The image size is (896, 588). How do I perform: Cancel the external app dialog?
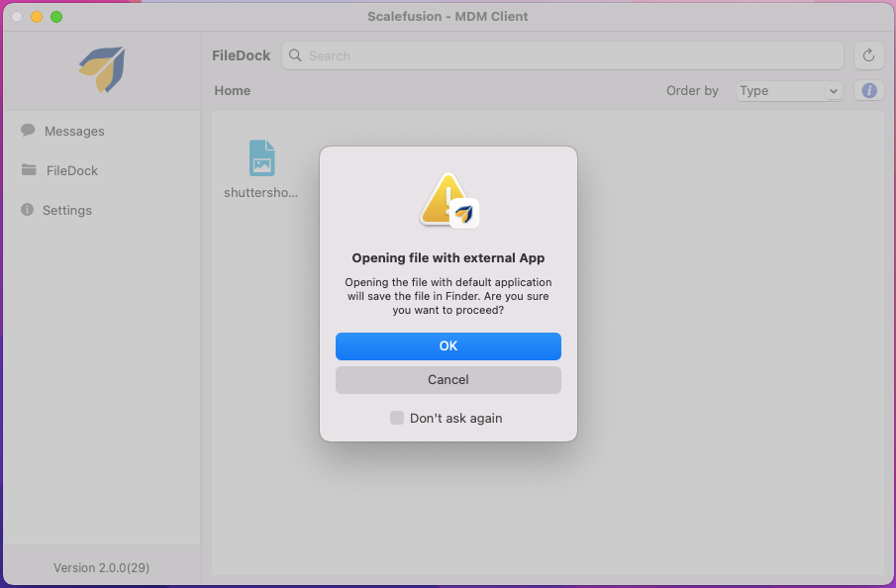click(x=448, y=380)
